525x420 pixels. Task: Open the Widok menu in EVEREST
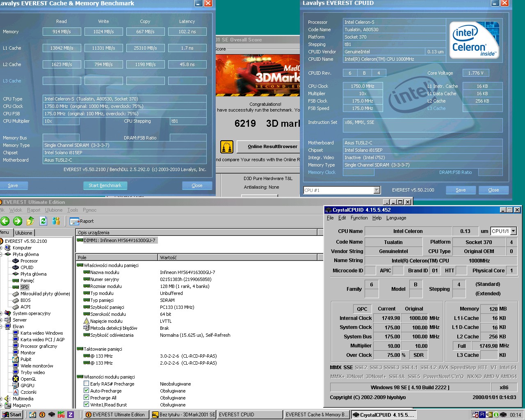16,210
